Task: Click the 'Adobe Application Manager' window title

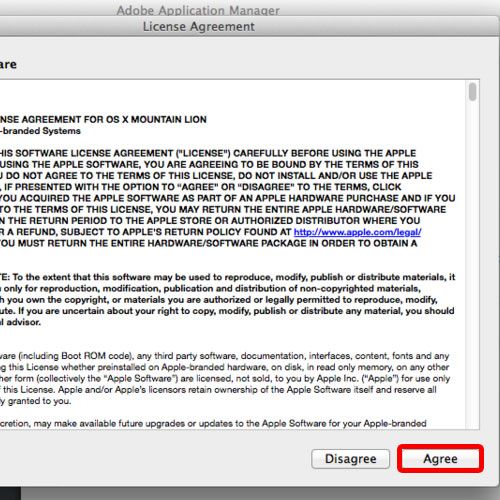Action: pos(198,10)
